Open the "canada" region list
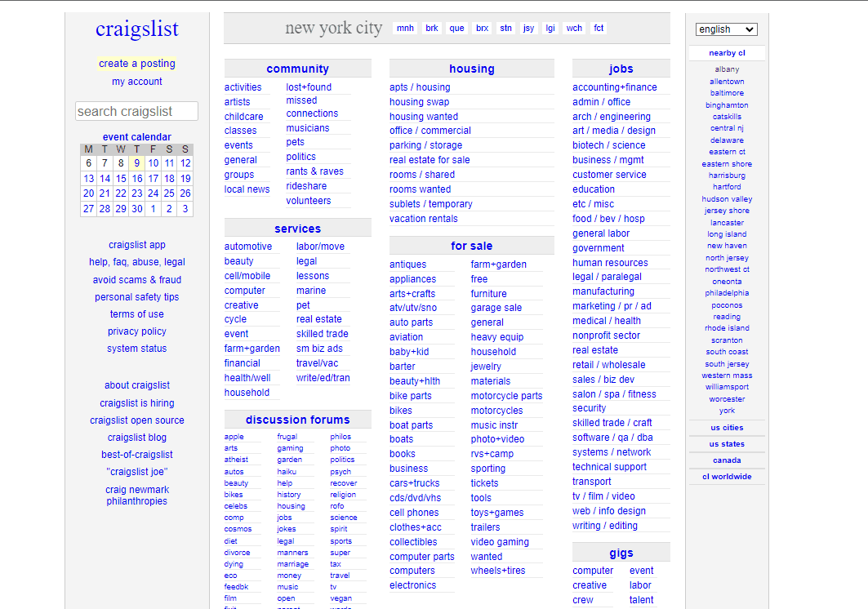 pos(726,460)
